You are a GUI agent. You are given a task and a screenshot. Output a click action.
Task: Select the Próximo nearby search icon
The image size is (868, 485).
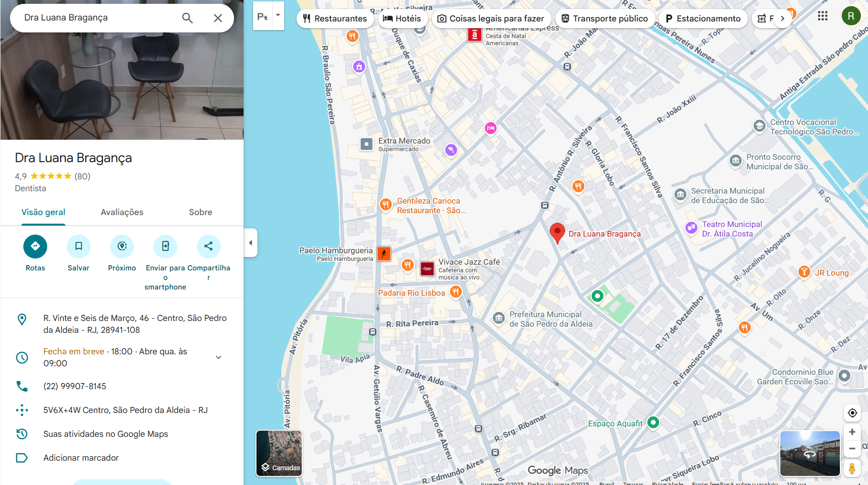point(122,246)
